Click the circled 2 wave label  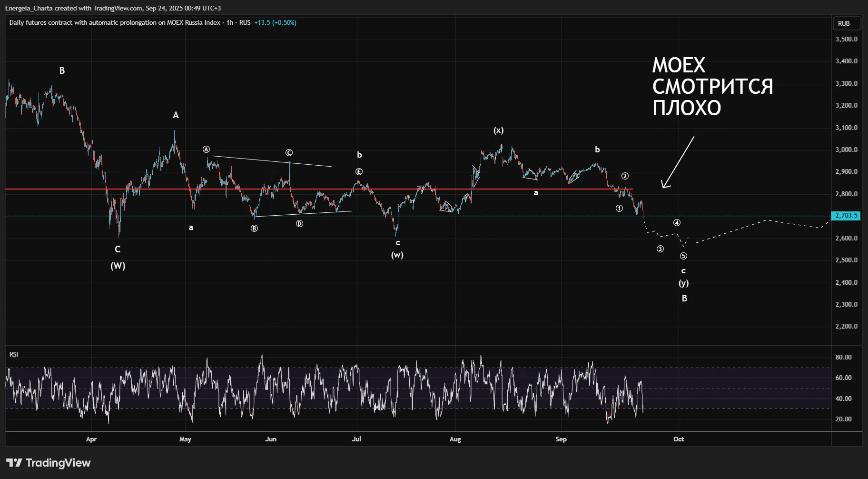625,176
